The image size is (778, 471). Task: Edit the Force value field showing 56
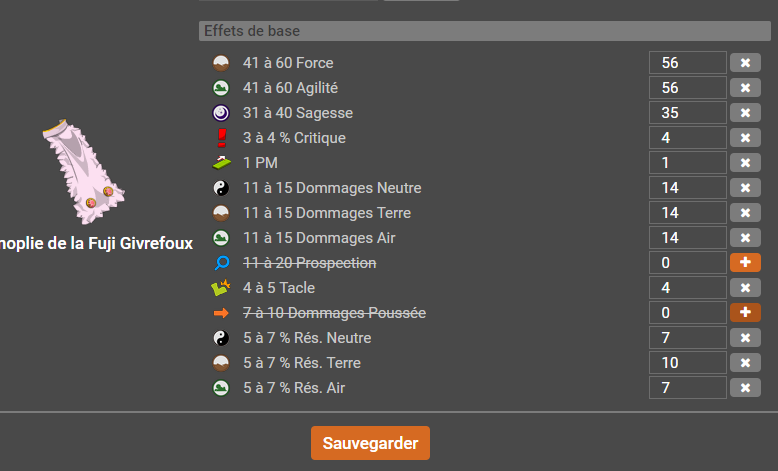[x=688, y=63]
